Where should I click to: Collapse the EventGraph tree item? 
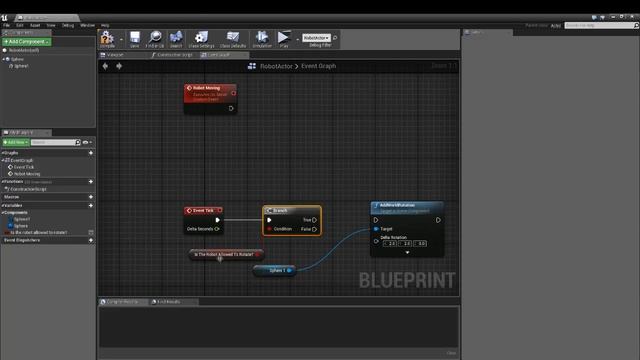pos(3,160)
